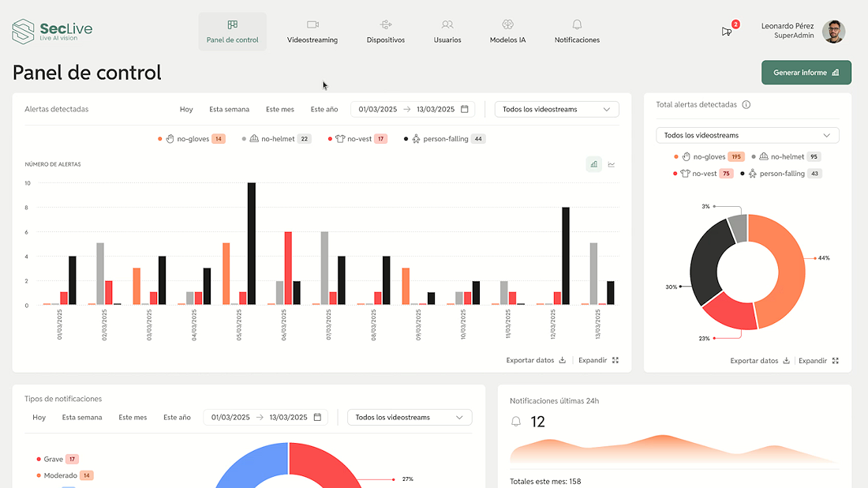Click black person-falling bar on 12/03/2025
The height and width of the screenshot is (488, 868).
pyautogui.click(x=566, y=256)
